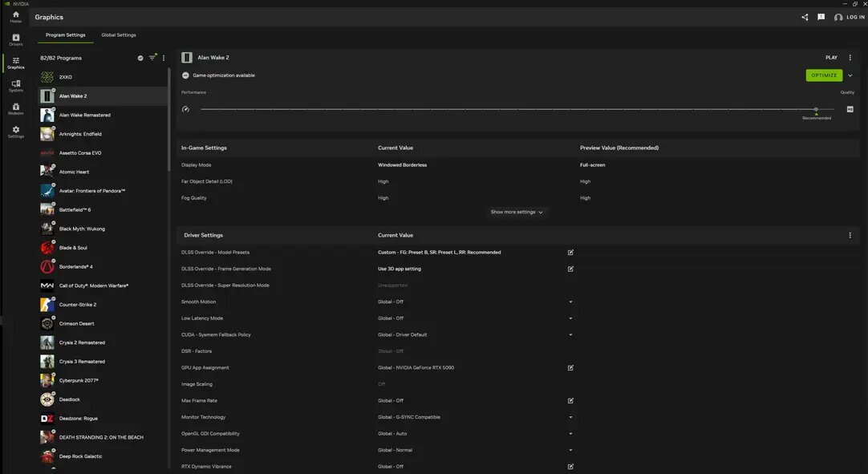Expand the Smooth Motion dropdown
Screen dimensions: 868x474
pyautogui.click(x=570, y=302)
